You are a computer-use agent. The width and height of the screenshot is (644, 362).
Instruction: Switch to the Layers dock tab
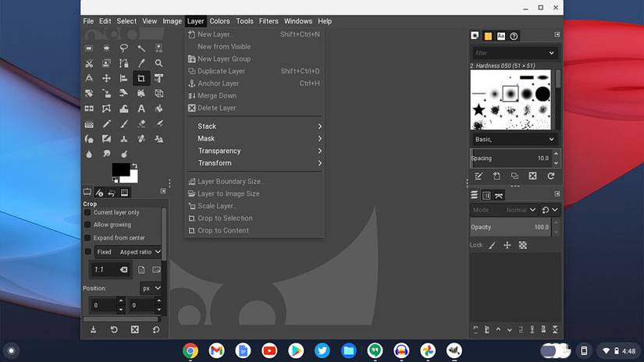pyautogui.click(x=475, y=195)
